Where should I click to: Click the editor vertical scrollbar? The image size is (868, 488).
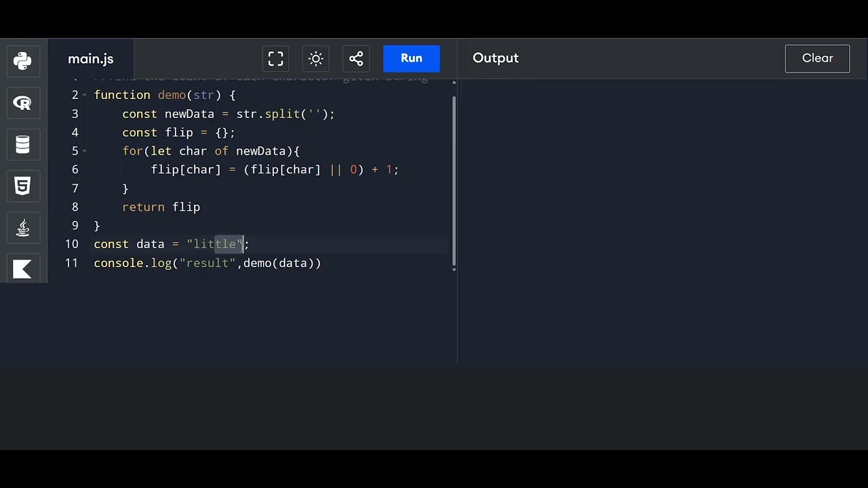[454, 180]
